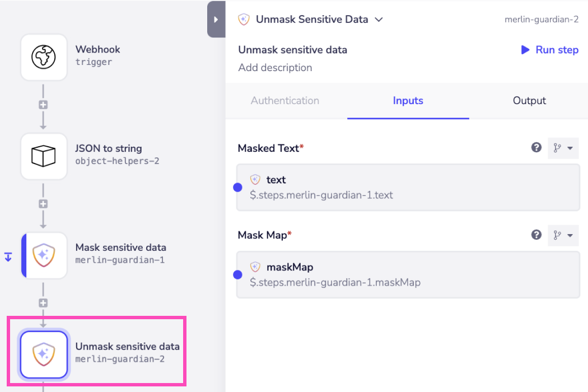
Task: Expand the side panel with the arrow tab
Action: tap(216, 18)
